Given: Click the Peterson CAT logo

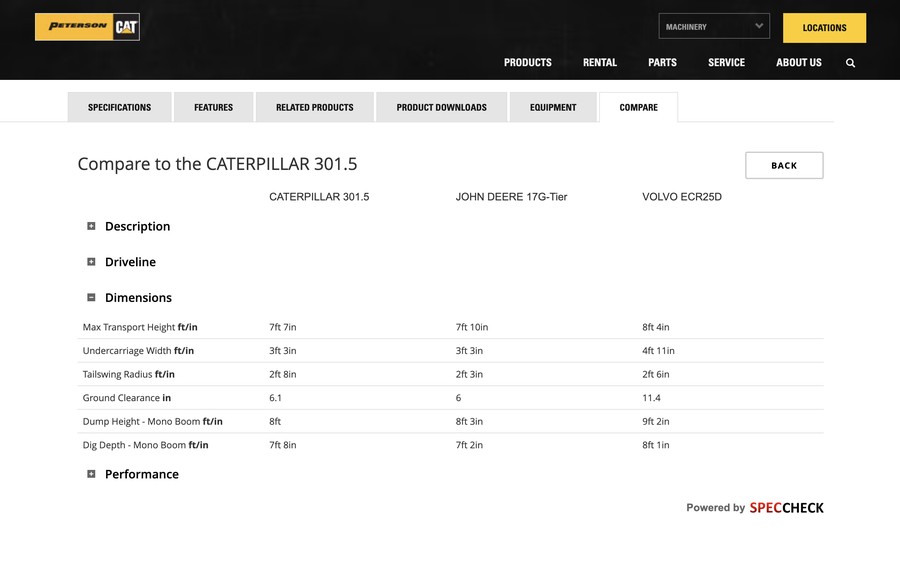Looking at the screenshot, I should click(x=87, y=27).
